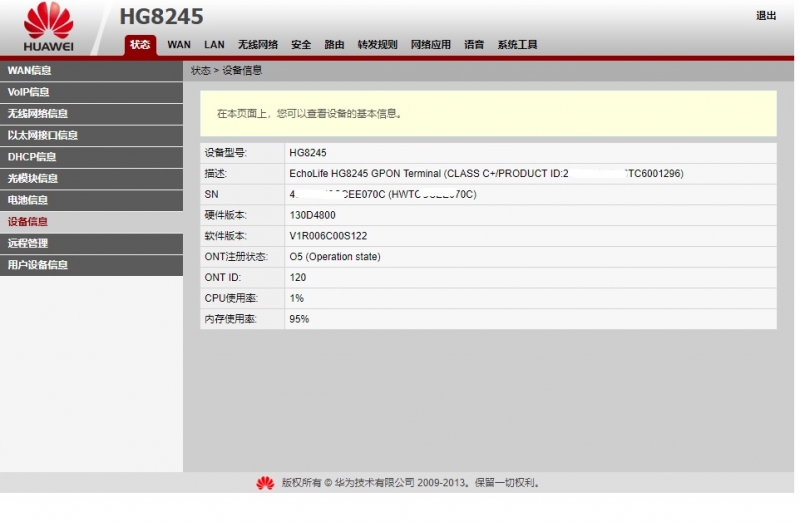Open the WAN tab
Image resolution: width=800 pixels, height=522 pixels.
(x=179, y=45)
